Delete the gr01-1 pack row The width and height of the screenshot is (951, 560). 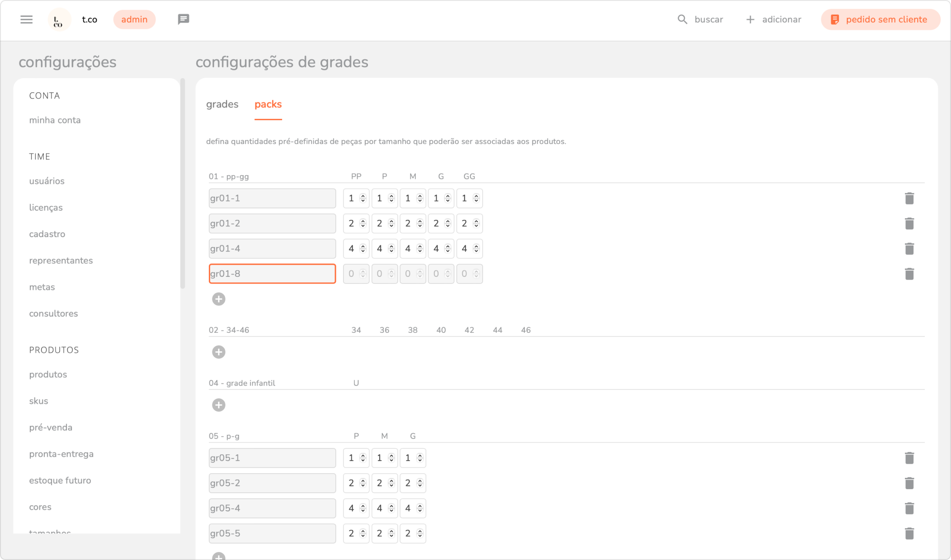click(909, 198)
